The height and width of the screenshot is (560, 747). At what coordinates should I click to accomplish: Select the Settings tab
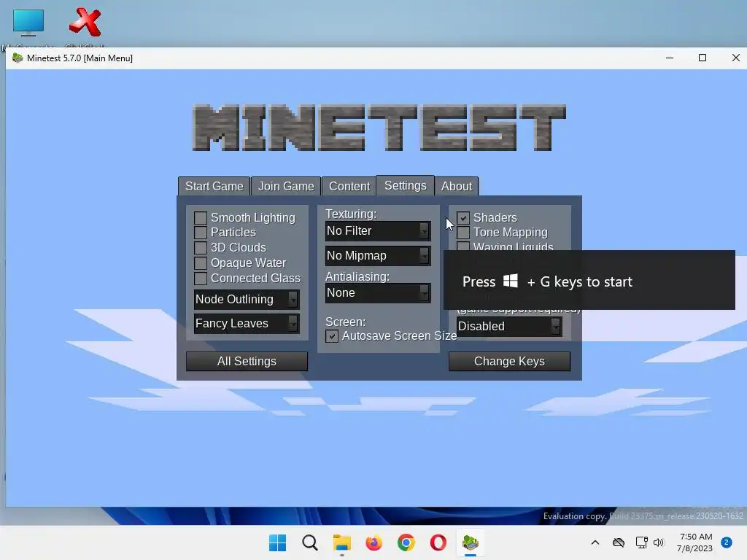coord(406,185)
